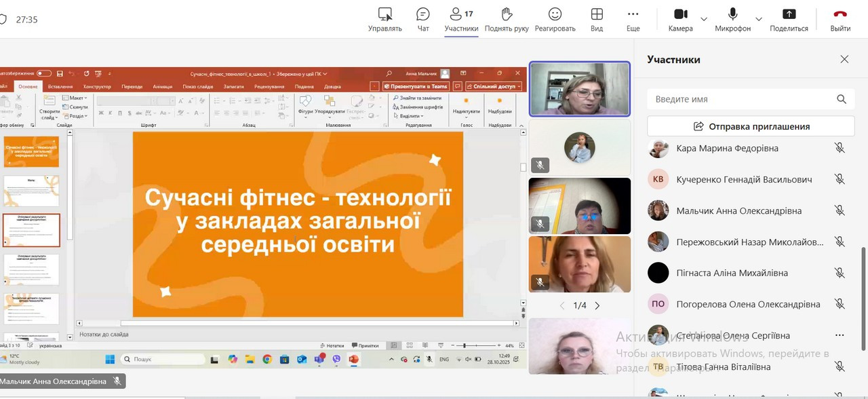Open the React emoji menu
This screenshot has width=868, height=399.
point(555,15)
